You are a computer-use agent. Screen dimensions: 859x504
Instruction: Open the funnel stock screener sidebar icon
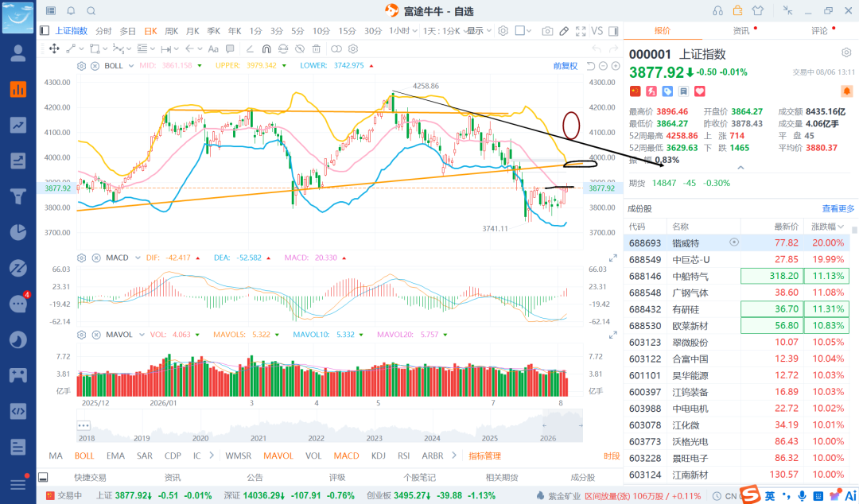(18, 196)
